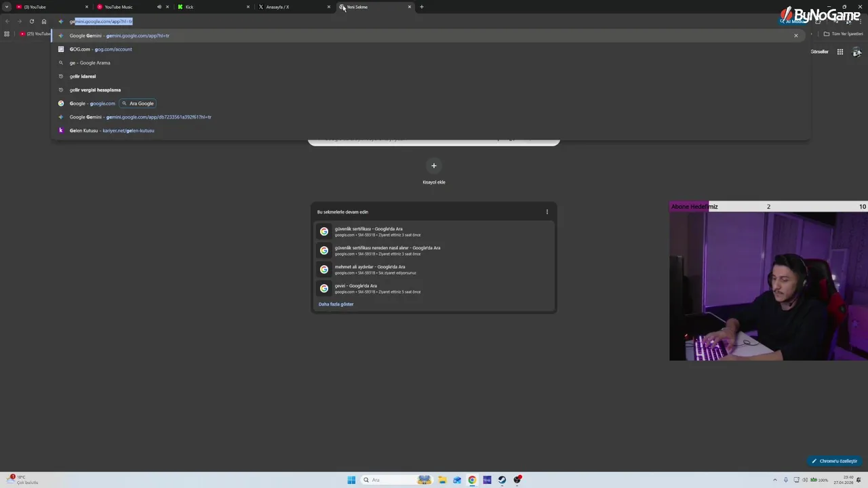Open 'mehmet ali aydınlar - Google'da Ara' entry
The height and width of the screenshot is (488, 868).
point(434,269)
